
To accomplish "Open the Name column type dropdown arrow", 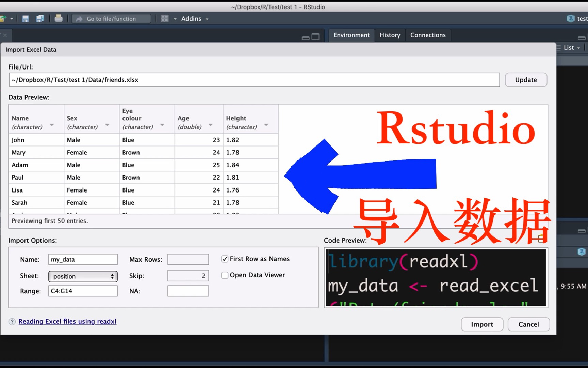I will 52,125.
